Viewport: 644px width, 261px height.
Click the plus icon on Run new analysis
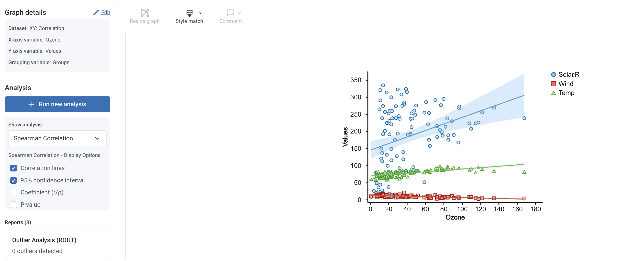[x=31, y=104]
